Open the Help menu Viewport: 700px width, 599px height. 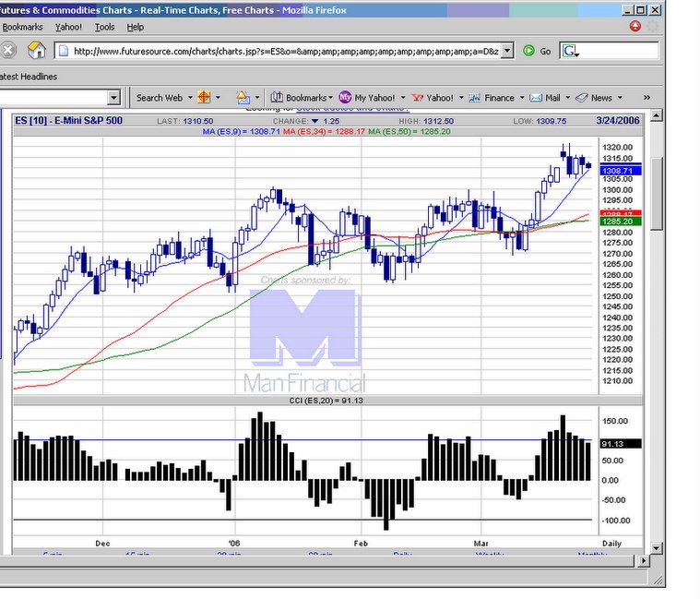click(135, 28)
